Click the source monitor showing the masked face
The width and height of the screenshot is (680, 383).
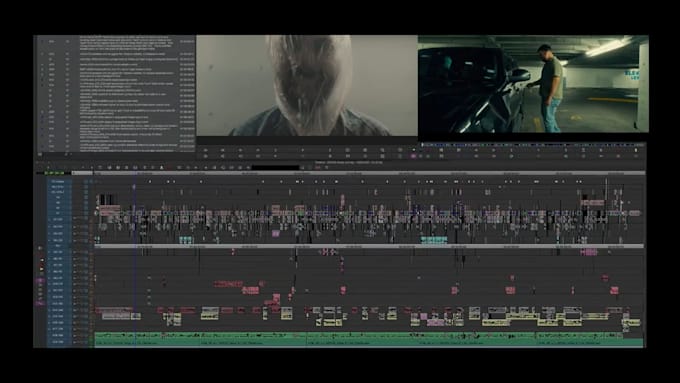307,85
